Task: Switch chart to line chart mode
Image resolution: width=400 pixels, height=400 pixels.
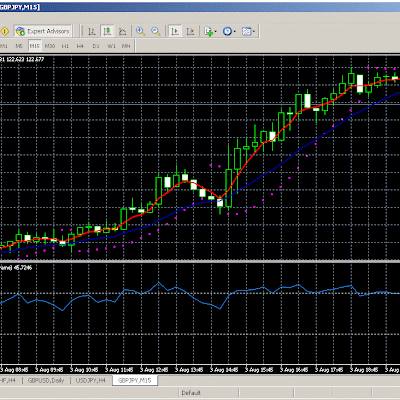Action: point(123,31)
